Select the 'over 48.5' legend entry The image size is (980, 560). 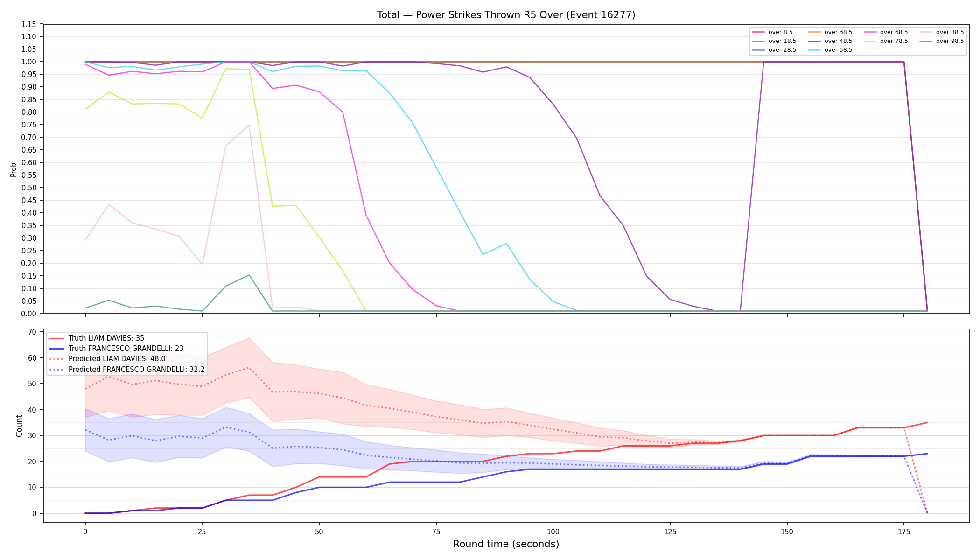coord(830,41)
